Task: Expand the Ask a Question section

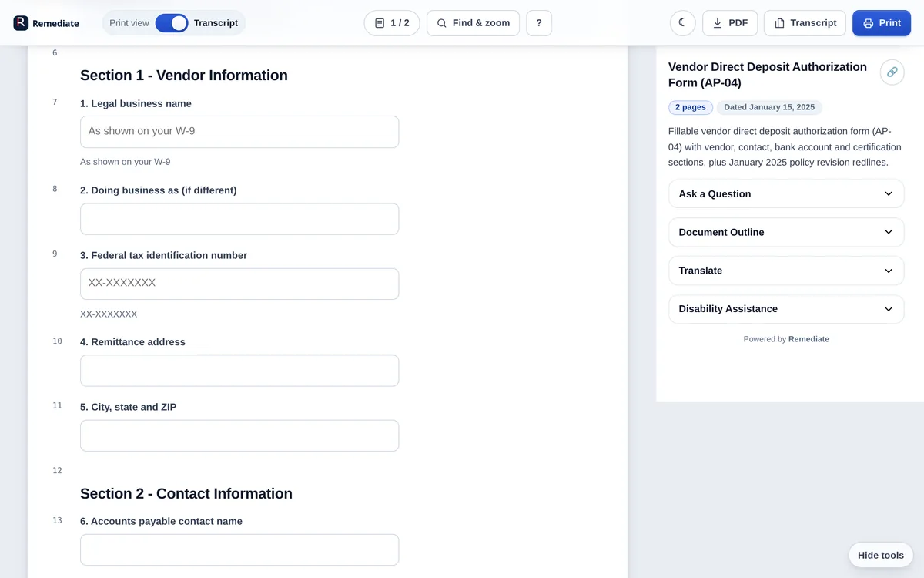Action: pyautogui.click(x=786, y=194)
